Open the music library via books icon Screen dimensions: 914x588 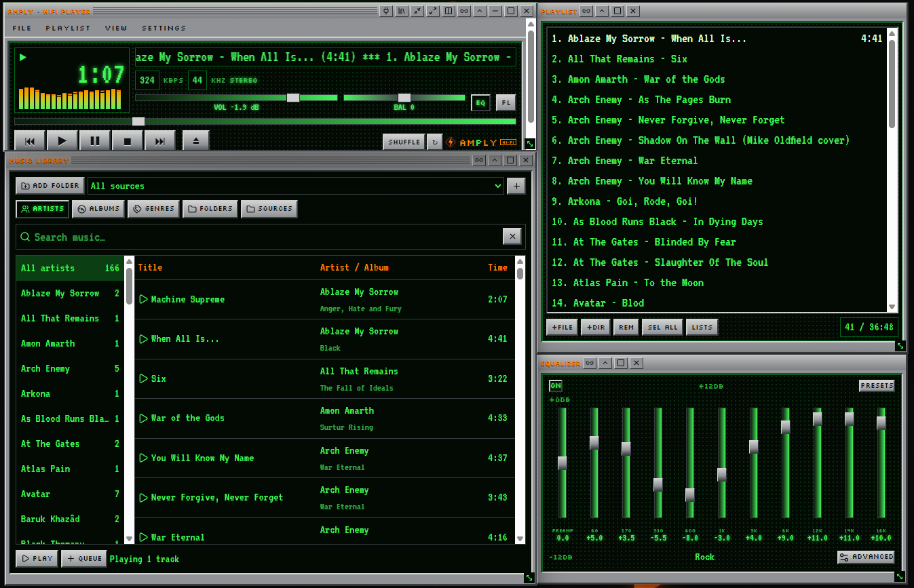pyautogui.click(x=402, y=11)
